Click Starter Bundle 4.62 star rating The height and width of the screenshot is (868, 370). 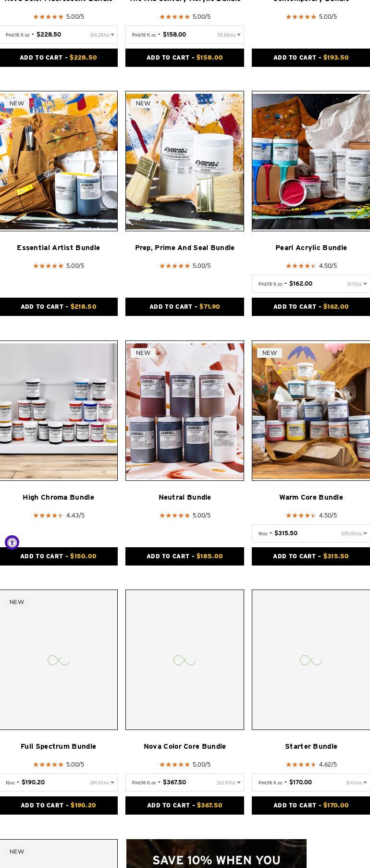pyautogui.click(x=301, y=765)
